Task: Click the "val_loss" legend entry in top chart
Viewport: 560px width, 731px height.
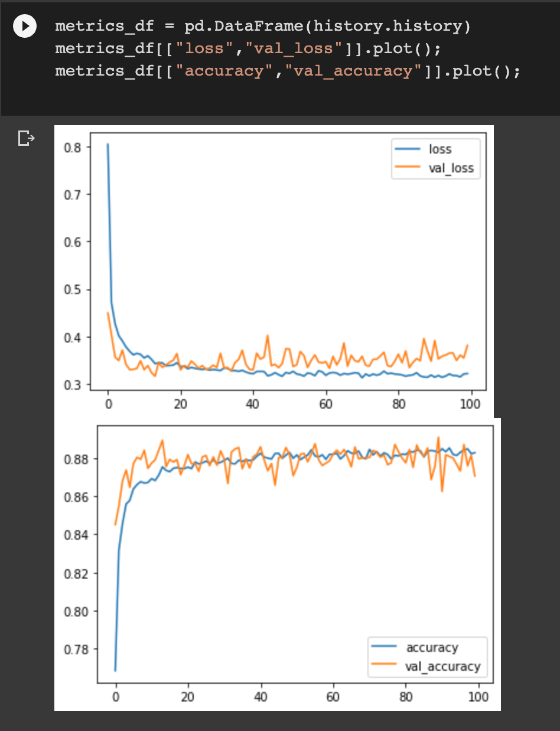Action: [434, 168]
